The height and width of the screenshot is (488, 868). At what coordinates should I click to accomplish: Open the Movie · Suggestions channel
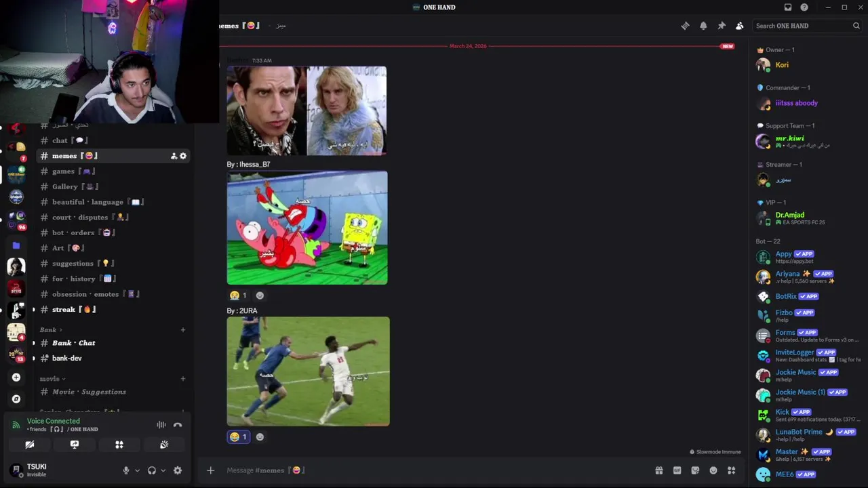(x=113, y=392)
